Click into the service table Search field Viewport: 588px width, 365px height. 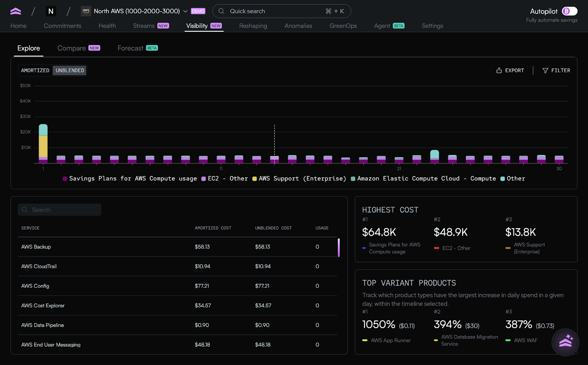(59, 209)
